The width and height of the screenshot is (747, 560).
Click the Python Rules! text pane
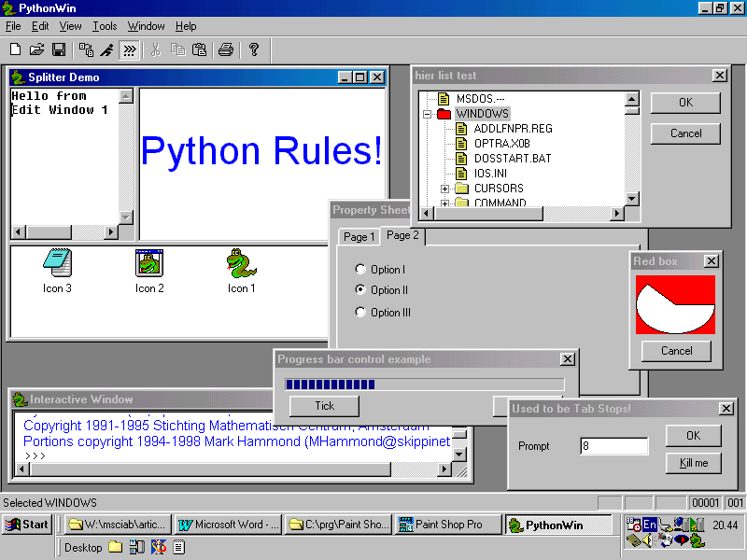point(261,164)
